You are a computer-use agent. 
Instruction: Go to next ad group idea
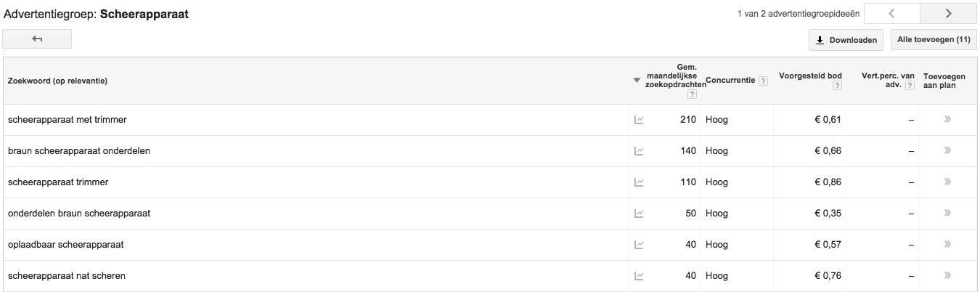(x=948, y=13)
